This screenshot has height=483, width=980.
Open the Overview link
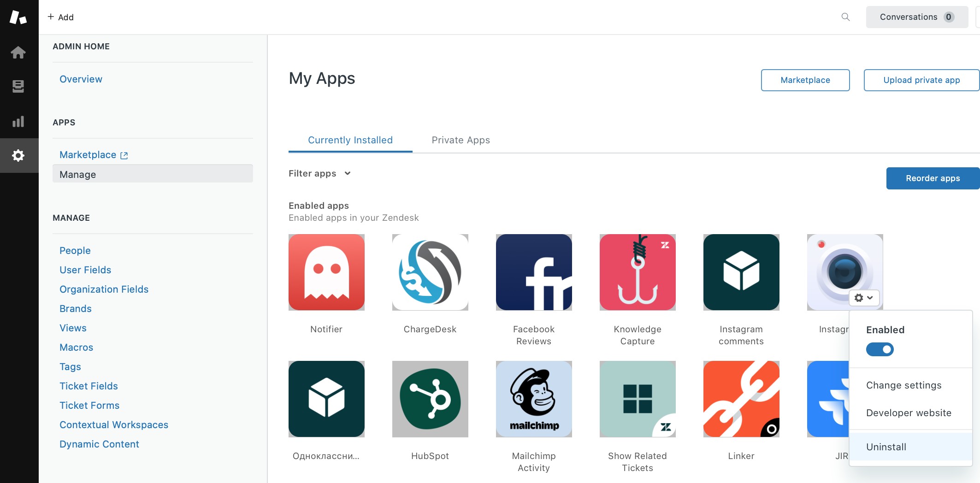(x=81, y=79)
